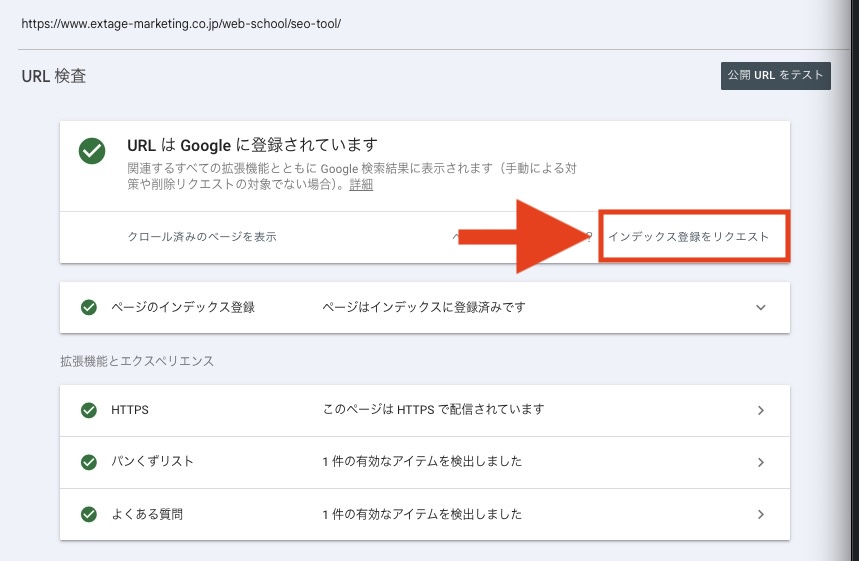Viewport: 859px width, 561px height.
Task: Request indexing via インデックス登録をリクエスト
Action: click(688, 237)
